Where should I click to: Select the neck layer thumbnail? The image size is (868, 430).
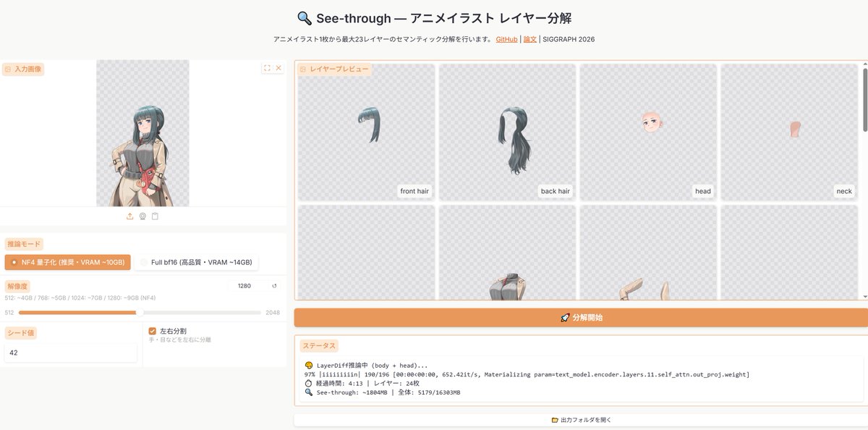pyautogui.click(x=789, y=132)
